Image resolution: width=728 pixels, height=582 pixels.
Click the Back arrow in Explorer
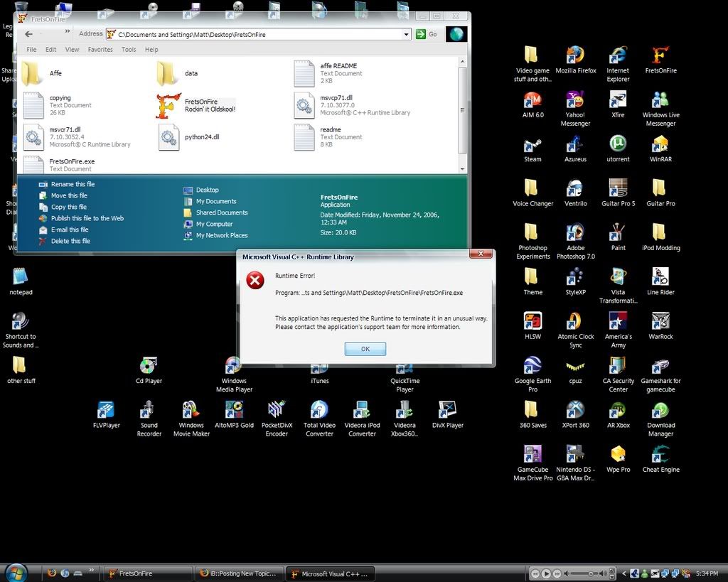pyautogui.click(x=28, y=34)
